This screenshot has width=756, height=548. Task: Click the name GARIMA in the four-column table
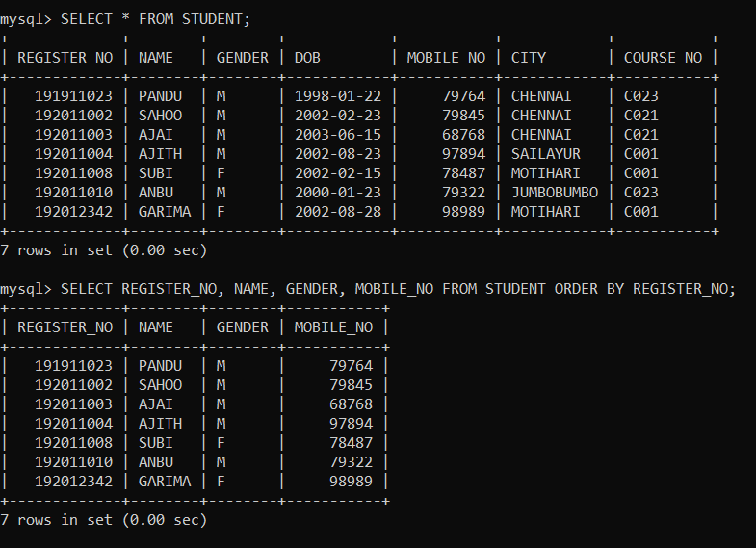165,482
